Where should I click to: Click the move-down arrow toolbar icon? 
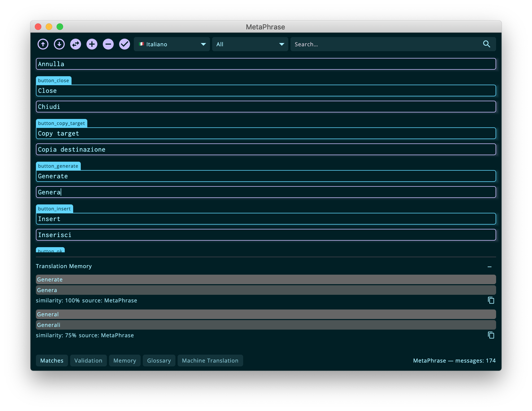59,44
